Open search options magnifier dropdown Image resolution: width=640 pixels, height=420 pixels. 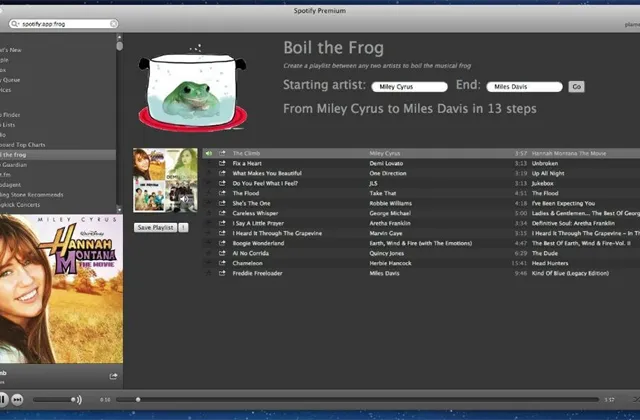[x=15, y=24]
